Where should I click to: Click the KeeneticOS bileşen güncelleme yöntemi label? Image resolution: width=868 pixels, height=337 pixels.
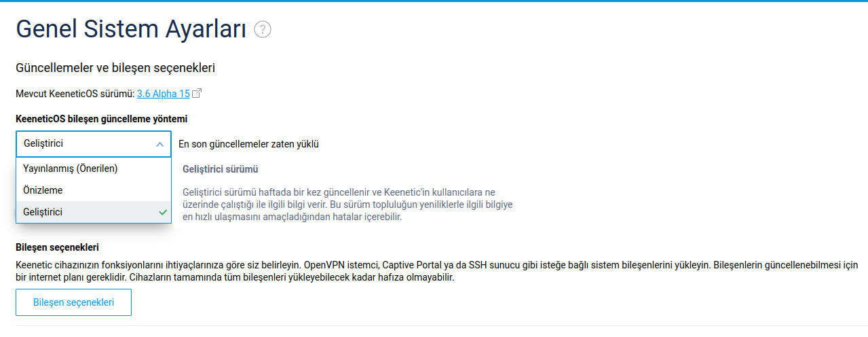point(102,119)
